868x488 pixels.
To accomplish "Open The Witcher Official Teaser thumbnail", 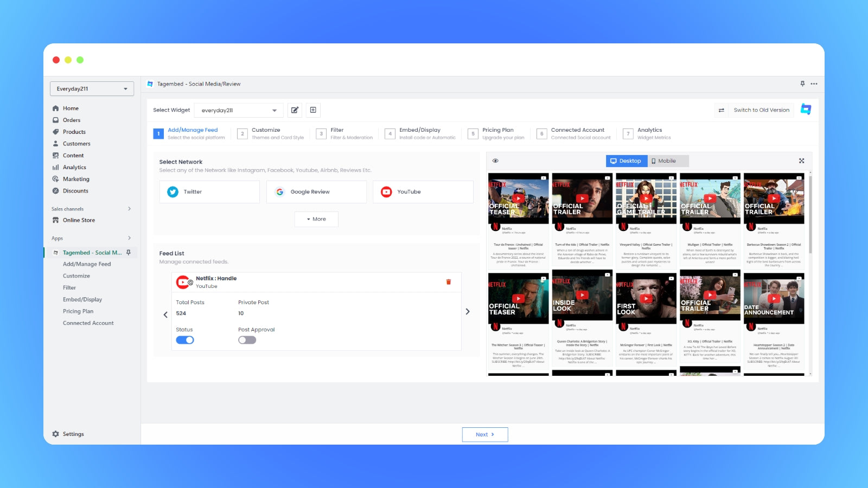I will click(x=518, y=298).
